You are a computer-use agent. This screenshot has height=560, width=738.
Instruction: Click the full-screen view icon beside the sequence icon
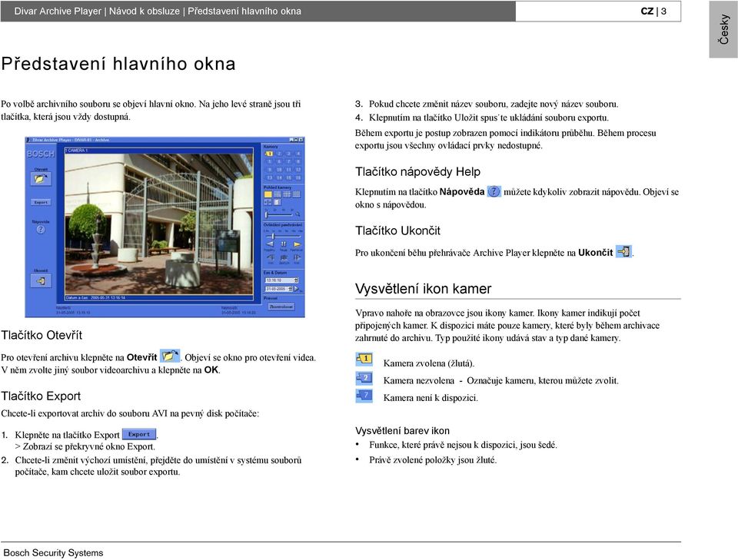coord(278,202)
